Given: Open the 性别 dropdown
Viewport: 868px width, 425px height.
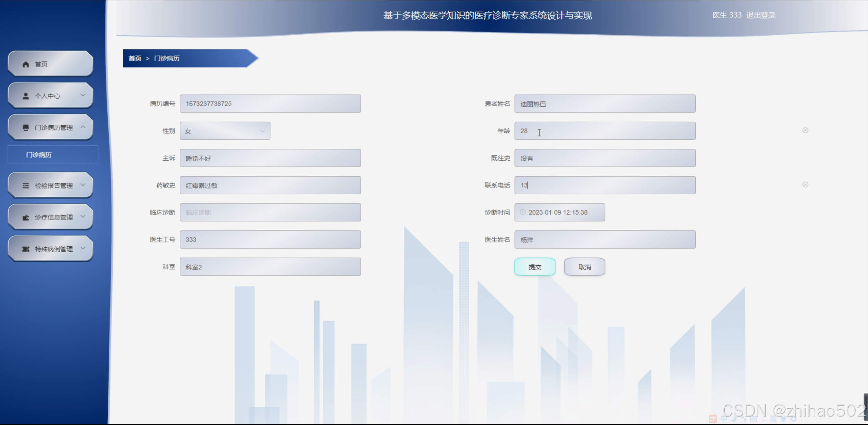Looking at the screenshot, I should [x=225, y=131].
